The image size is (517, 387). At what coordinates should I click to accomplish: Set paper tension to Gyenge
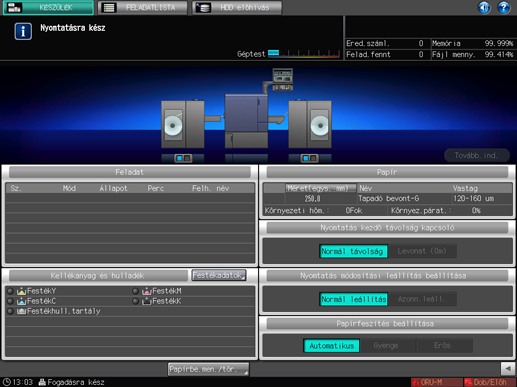click(388, 346)
